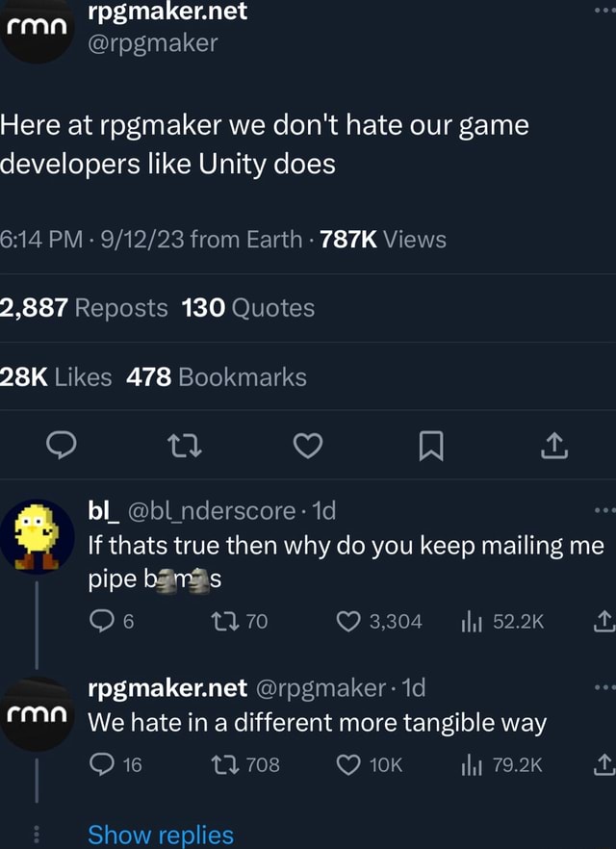
Task: Open more options on the main post
Action: point(604,10)
